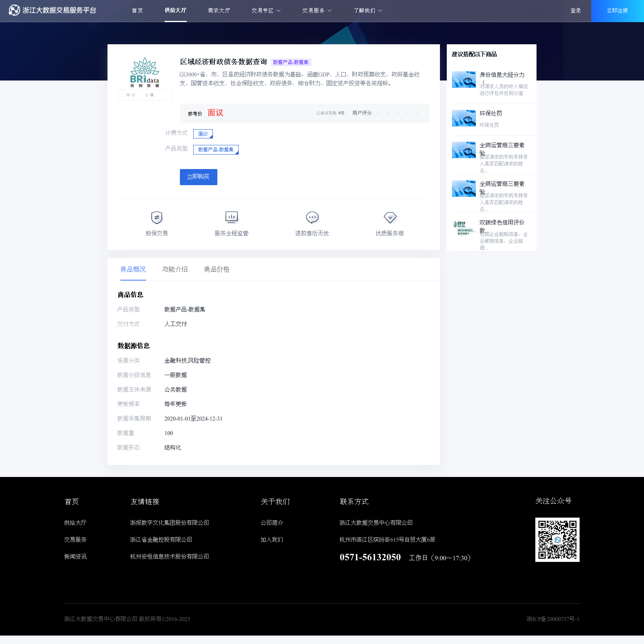Click the 立即购买 buy now button
This screenshot has height=644, width=644.
(x=198, y=177)
